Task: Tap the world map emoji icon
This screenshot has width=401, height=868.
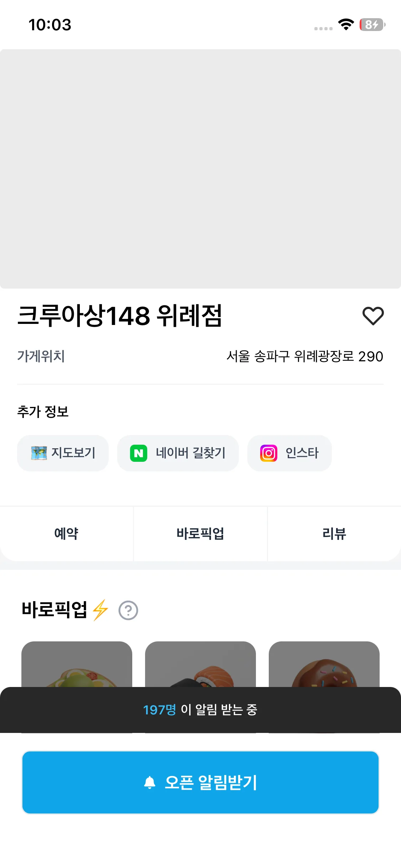Action: point(39,453)
